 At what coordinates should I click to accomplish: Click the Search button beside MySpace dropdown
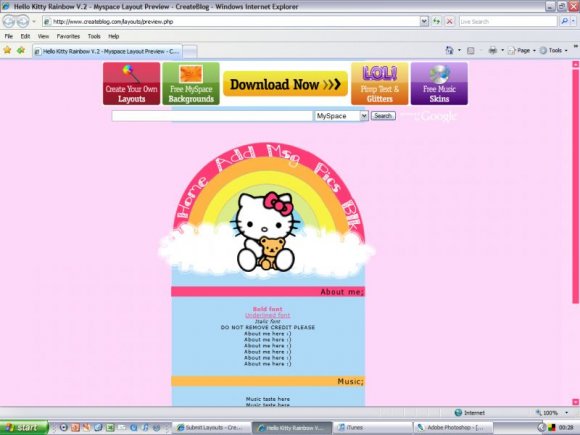pos(383,116)
